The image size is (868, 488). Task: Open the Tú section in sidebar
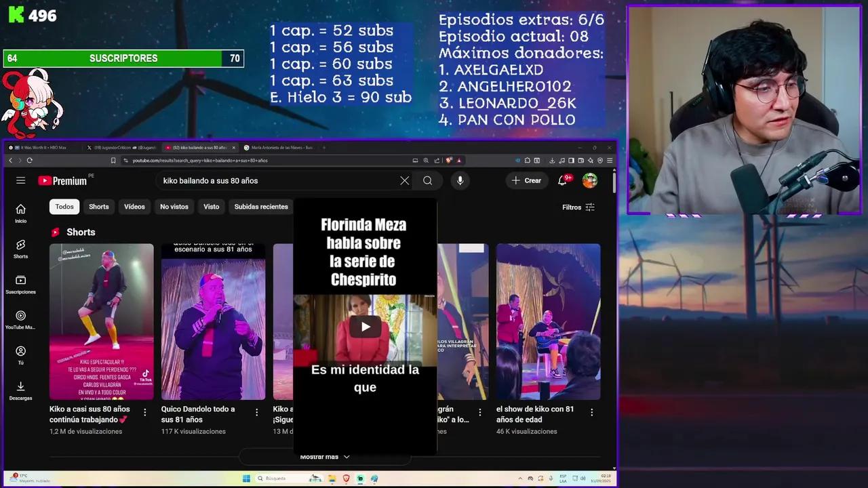click(21, 355)
